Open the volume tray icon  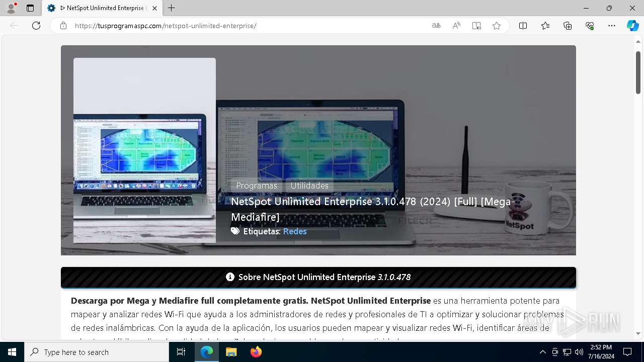coord(579,352)
